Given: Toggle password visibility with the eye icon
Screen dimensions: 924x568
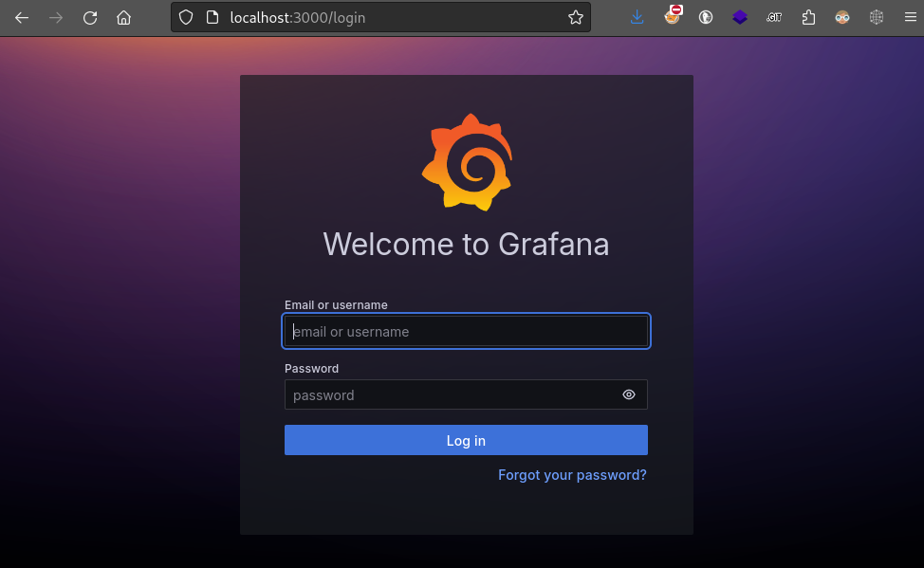Looking at the screenshot, I should click(629, 394).
